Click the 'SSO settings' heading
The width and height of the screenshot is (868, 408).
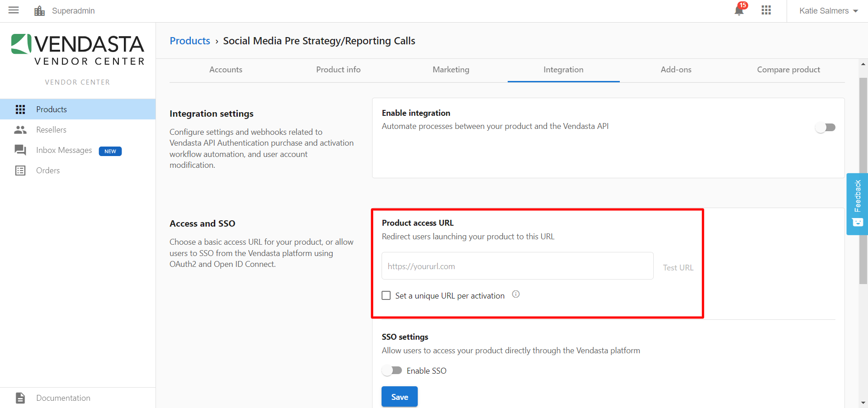tap(405, 337)
